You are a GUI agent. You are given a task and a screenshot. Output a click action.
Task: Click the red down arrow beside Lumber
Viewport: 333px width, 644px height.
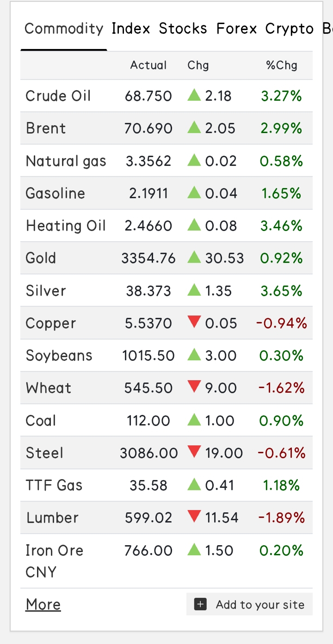194,517
